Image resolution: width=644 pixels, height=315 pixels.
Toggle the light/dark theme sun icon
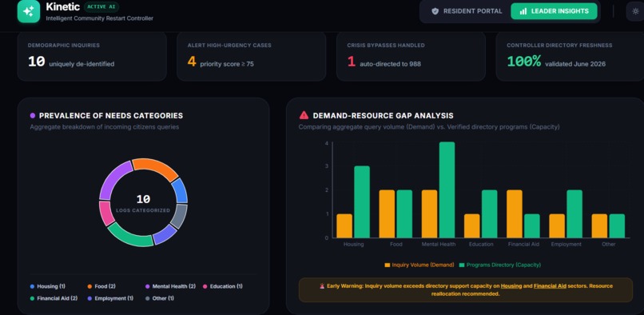click(x=635, y=11)
